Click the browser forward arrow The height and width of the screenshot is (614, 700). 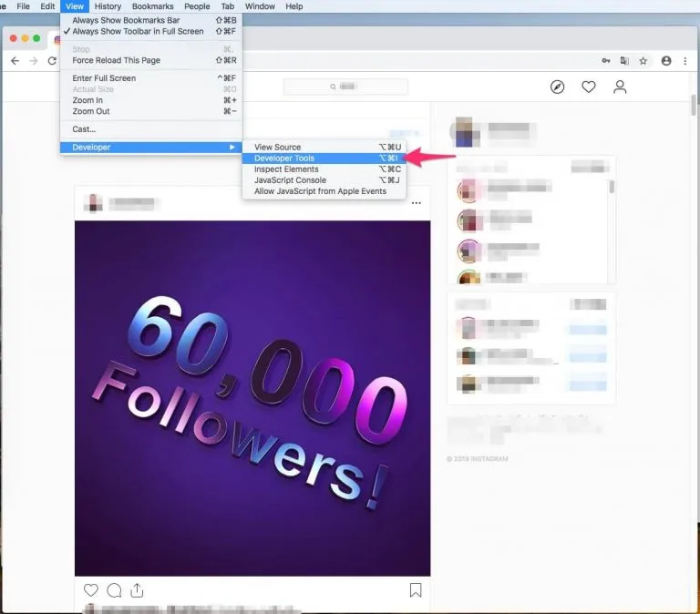click(x=34, y=61)
